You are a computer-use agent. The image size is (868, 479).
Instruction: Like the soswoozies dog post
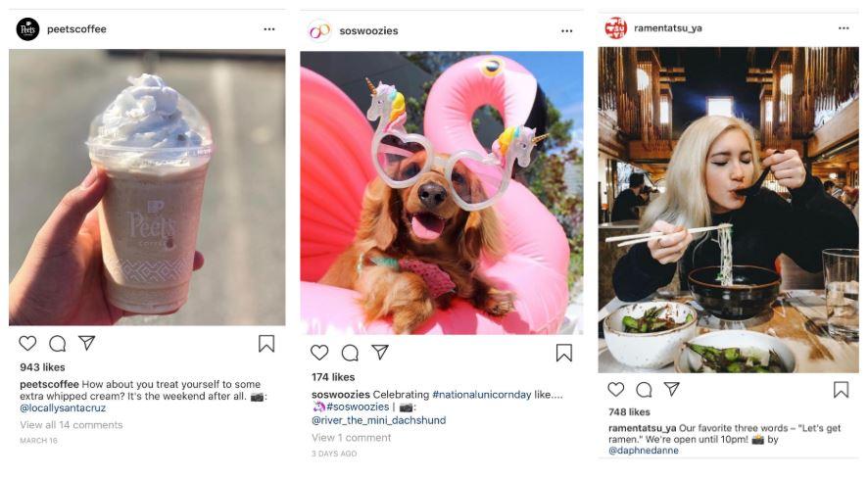click(319, 353)
